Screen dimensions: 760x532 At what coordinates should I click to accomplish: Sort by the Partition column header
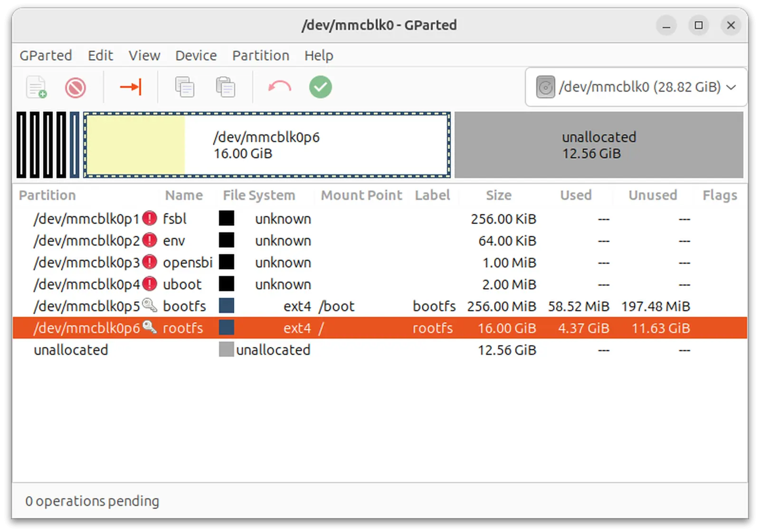(x=47, y=195)
